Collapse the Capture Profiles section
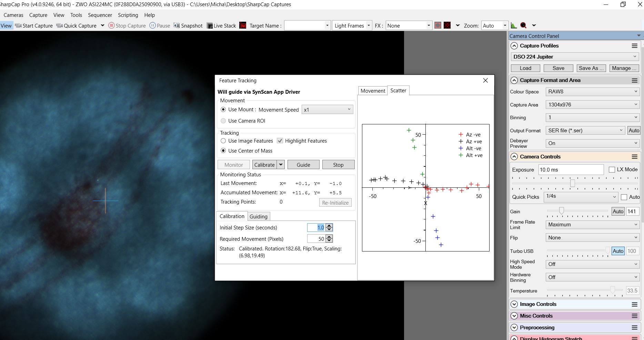Screen dimensions: 644x340 coord(514,46)
